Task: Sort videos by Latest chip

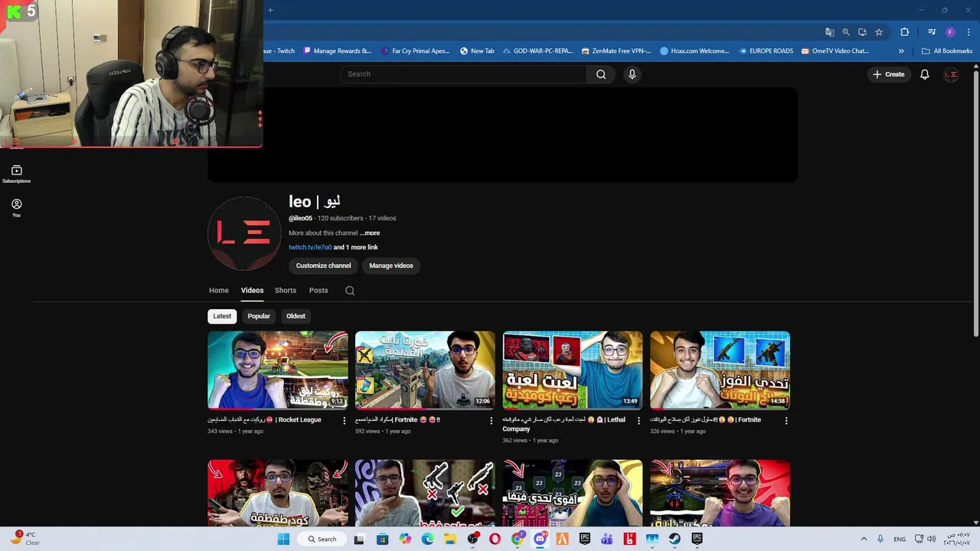Action: [222, 316]
